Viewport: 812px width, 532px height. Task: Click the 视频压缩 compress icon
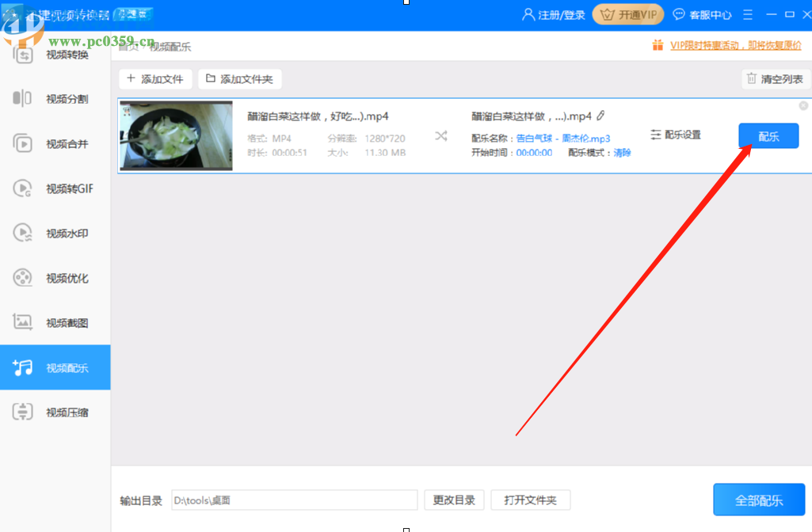(22, 412)
